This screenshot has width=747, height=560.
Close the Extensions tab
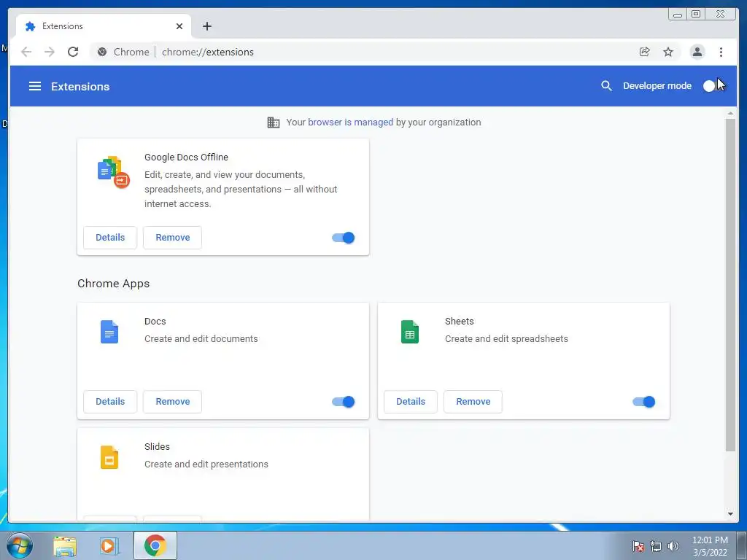point(179,26)
